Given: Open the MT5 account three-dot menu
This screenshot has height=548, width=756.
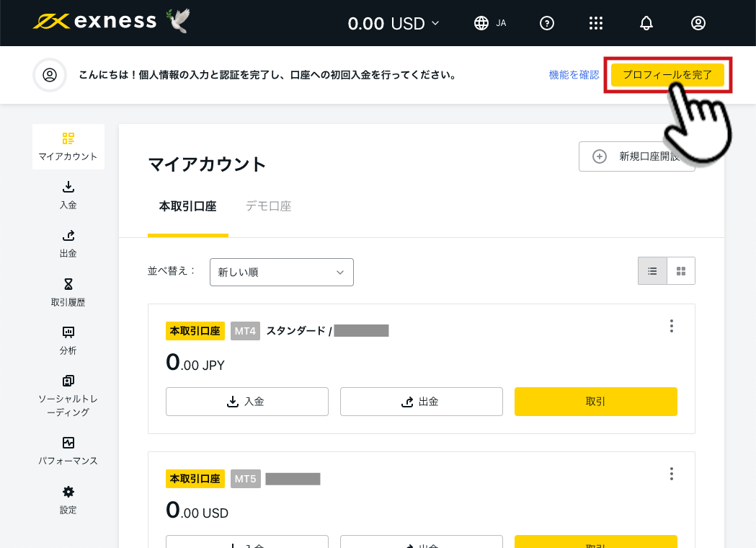Looking at the screenshot, I should click(x=671, y=474).
